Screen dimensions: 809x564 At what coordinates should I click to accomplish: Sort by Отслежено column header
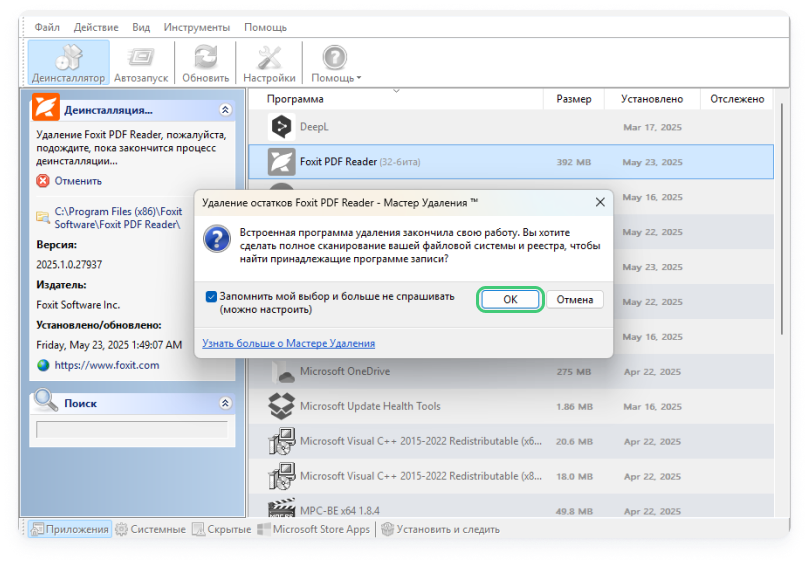pos(737,99)
